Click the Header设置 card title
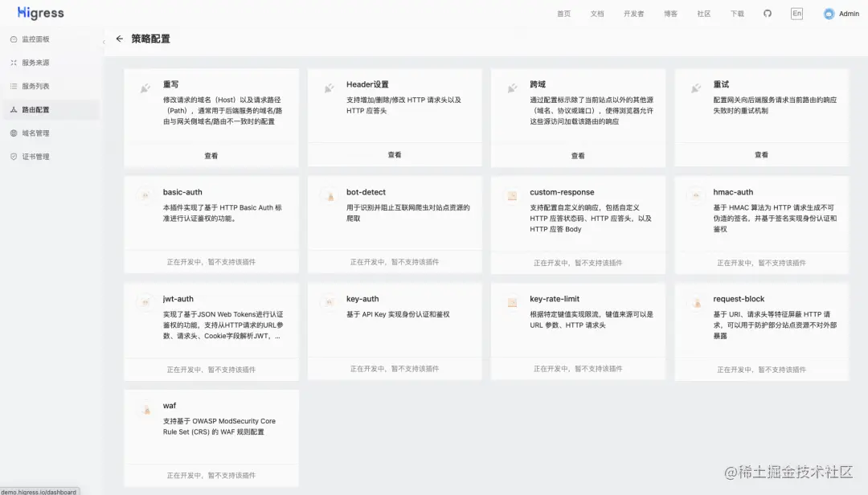 coord(367,84)
